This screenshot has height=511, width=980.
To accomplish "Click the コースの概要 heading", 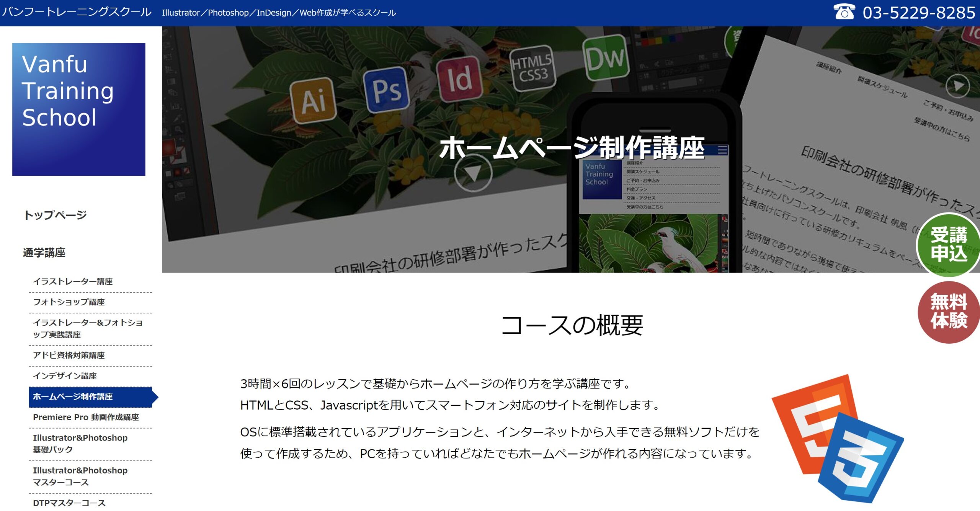I will pos(572,325).
